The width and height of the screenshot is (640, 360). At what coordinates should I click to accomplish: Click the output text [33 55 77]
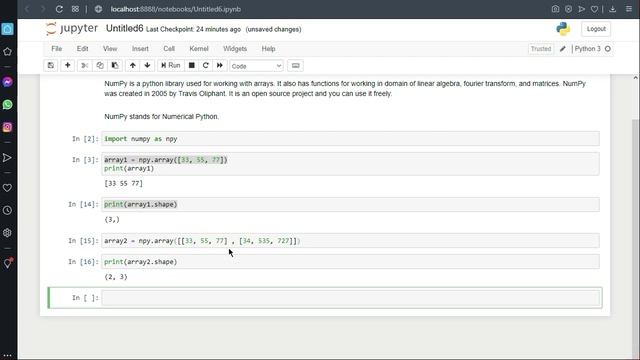[x=124, y=184]
